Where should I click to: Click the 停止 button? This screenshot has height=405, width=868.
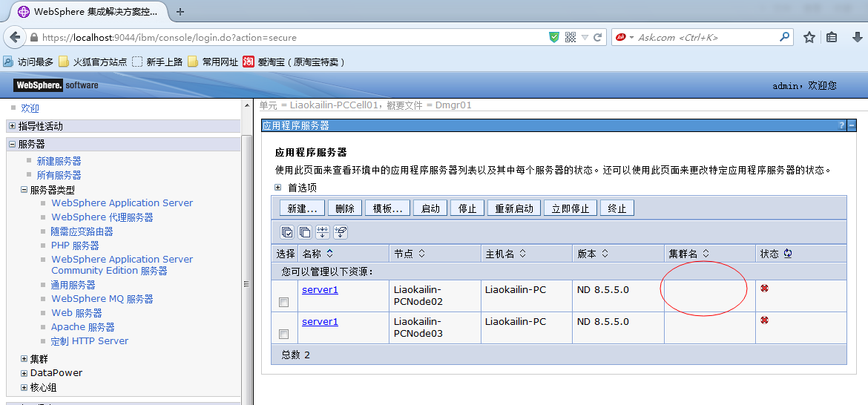pyautogui.click(x=467, y=208)
